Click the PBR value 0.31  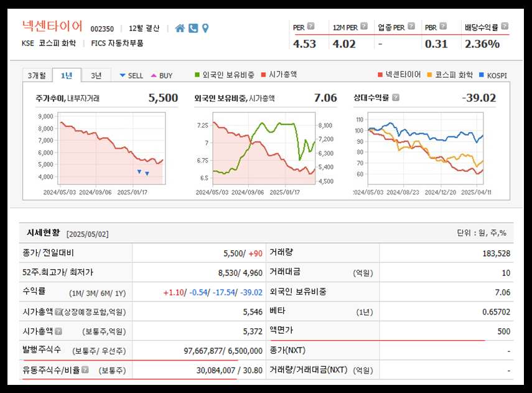tap(436, 44)
